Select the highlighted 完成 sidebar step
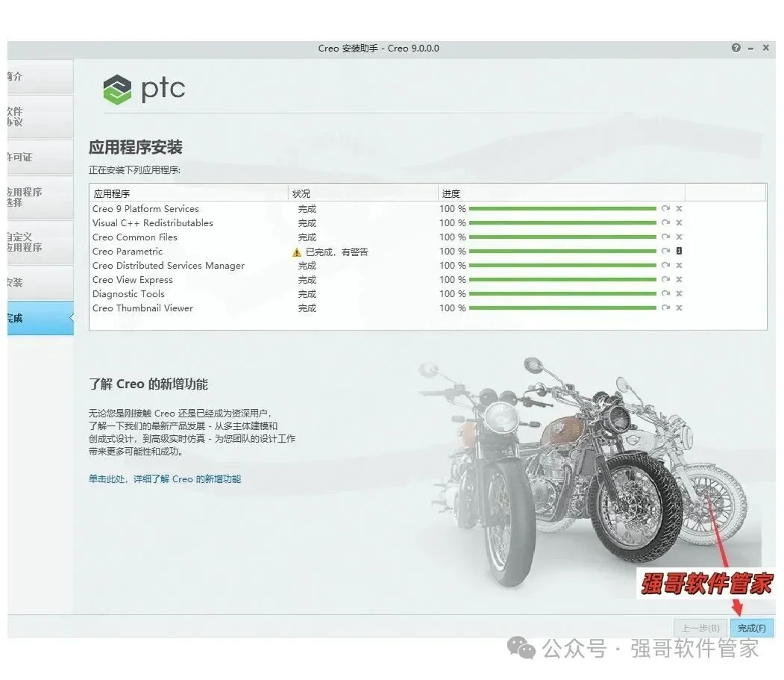 [x=40, y=318]
